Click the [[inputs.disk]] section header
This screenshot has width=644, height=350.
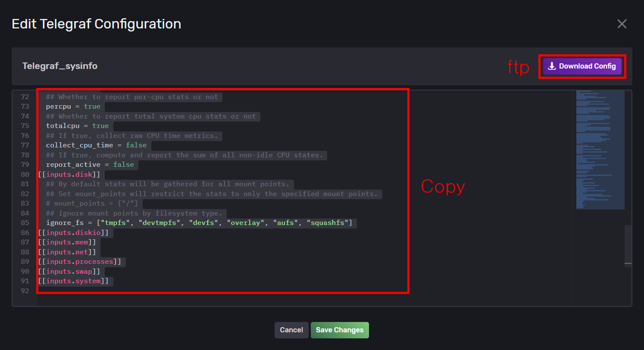point(69,175)
